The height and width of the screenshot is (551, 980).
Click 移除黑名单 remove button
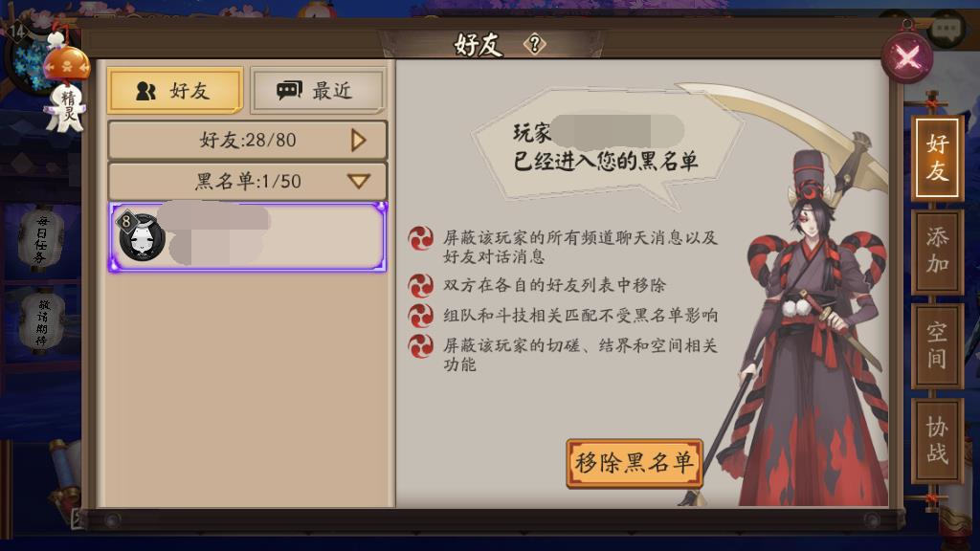(635, 463)
